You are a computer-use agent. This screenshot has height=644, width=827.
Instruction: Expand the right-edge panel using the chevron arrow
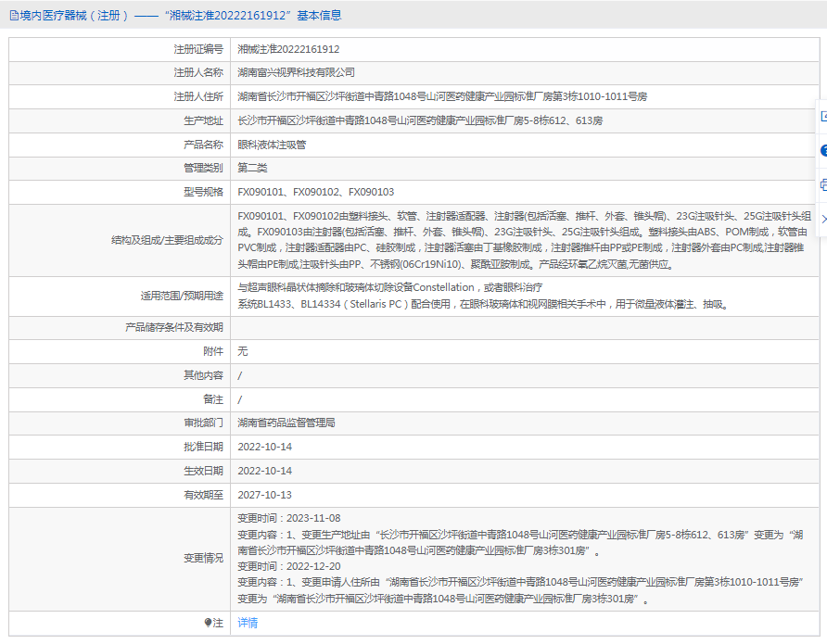(824, 219)
